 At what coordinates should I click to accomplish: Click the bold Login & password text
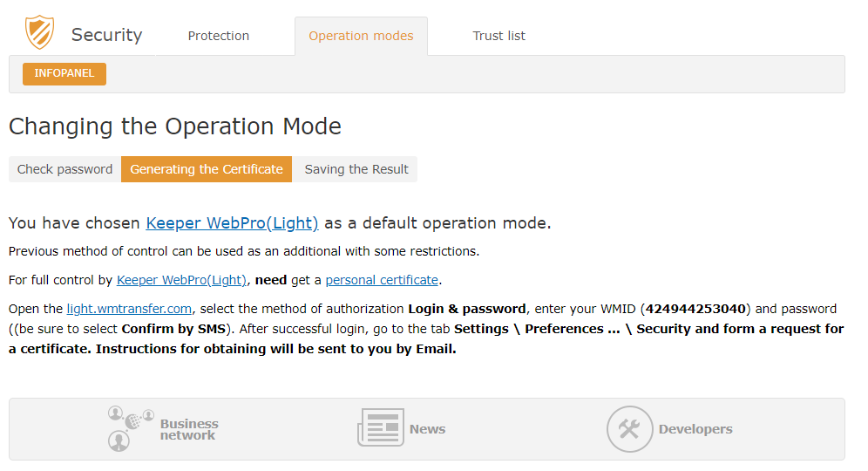coord(466,309)
